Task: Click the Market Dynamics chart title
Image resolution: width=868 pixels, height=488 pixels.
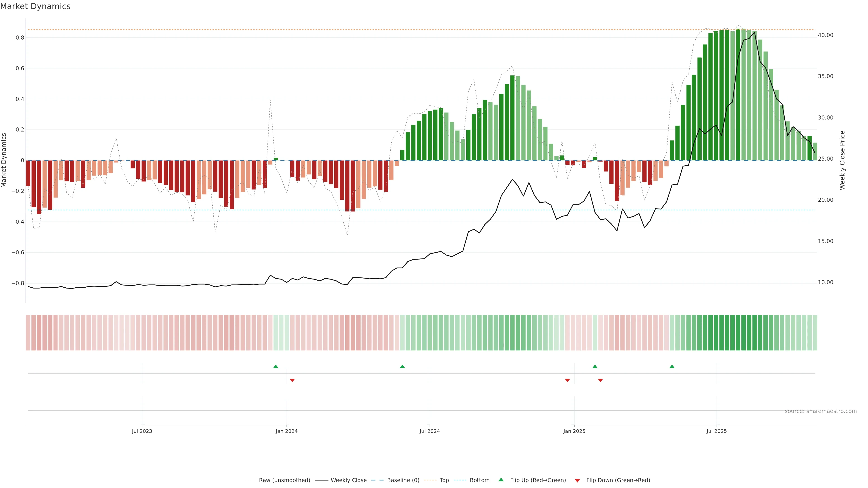Action: point(35,6)
